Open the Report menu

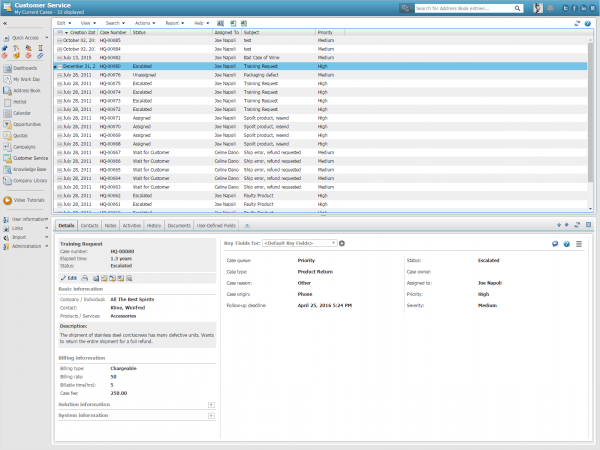(x=174, y=23)
